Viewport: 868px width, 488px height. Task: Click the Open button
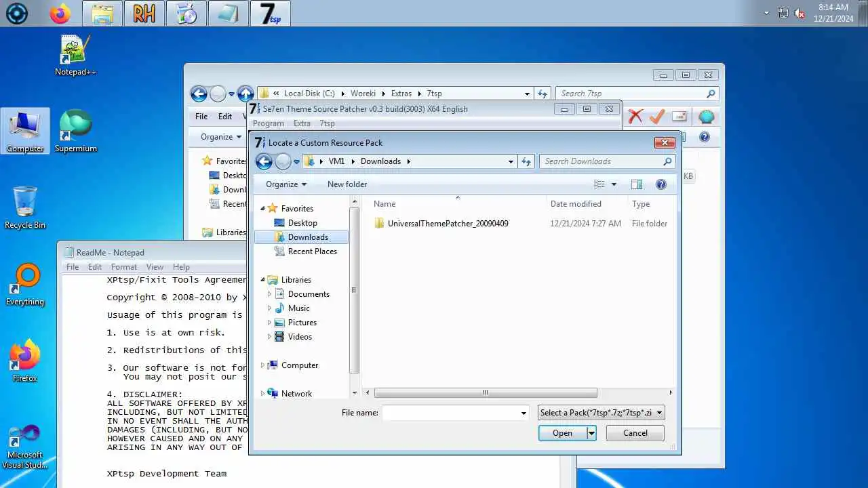point(562,433)
